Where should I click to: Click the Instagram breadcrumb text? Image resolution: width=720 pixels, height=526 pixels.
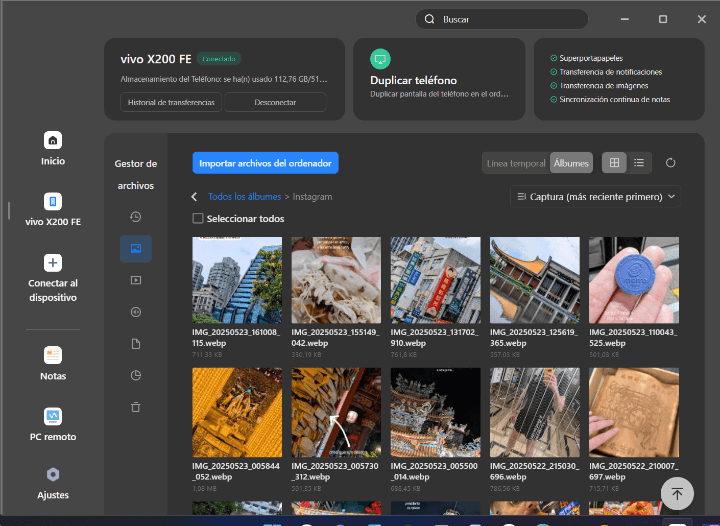click(312, 197)
